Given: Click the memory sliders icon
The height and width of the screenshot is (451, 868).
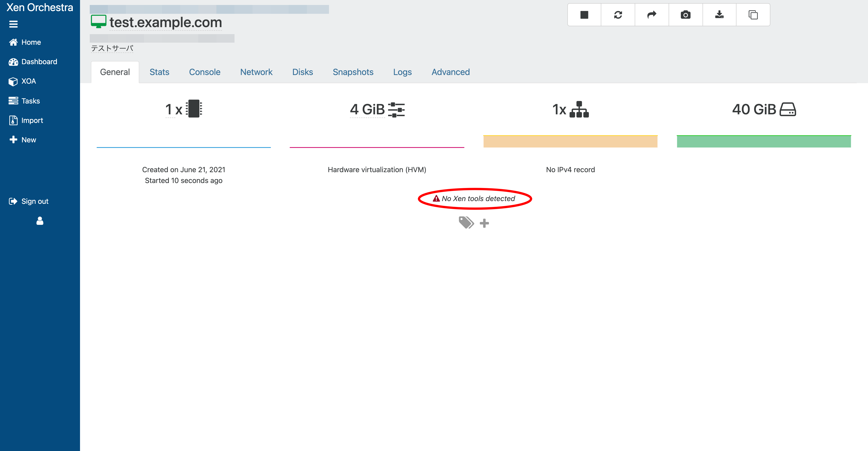Looking at the screenshot, I should 396,110.
